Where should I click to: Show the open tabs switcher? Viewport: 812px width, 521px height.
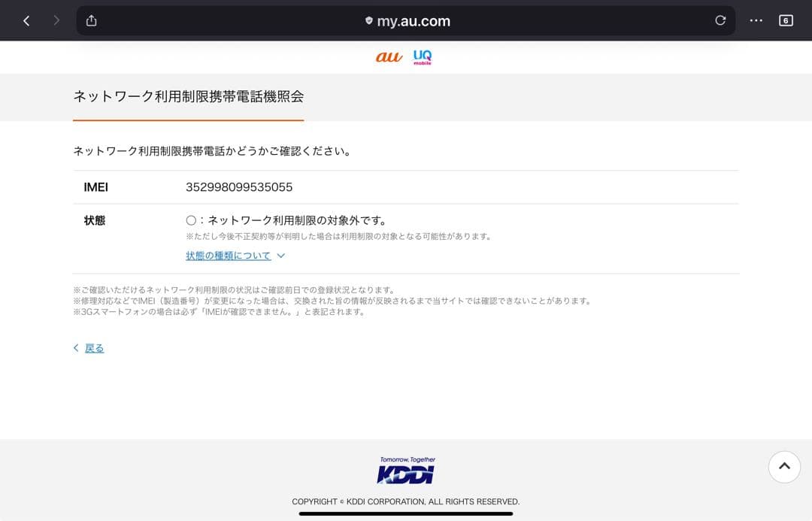(786, 21)
